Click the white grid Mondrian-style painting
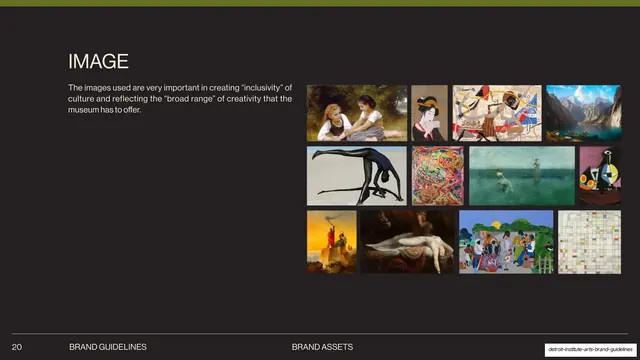This screenshot has height=360, width=640. tap(589, 242)
